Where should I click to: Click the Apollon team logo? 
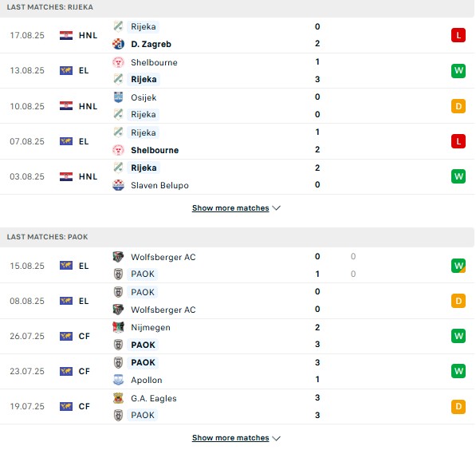coord(118,380)
